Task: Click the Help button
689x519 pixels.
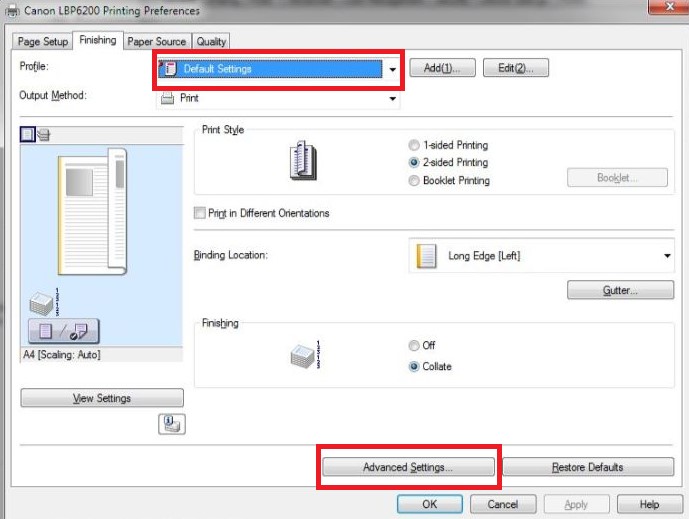Action: (649, 504)
